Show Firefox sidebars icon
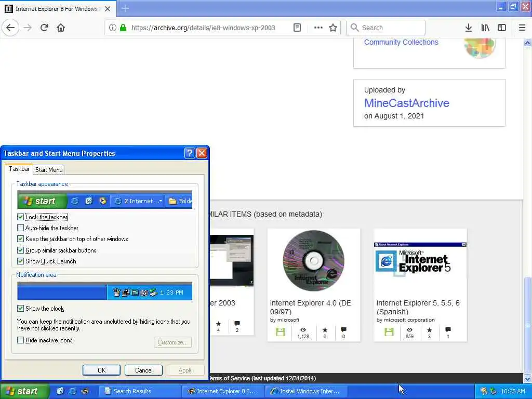532x399 pixels. pyautogui.click(x=502, y=28)
